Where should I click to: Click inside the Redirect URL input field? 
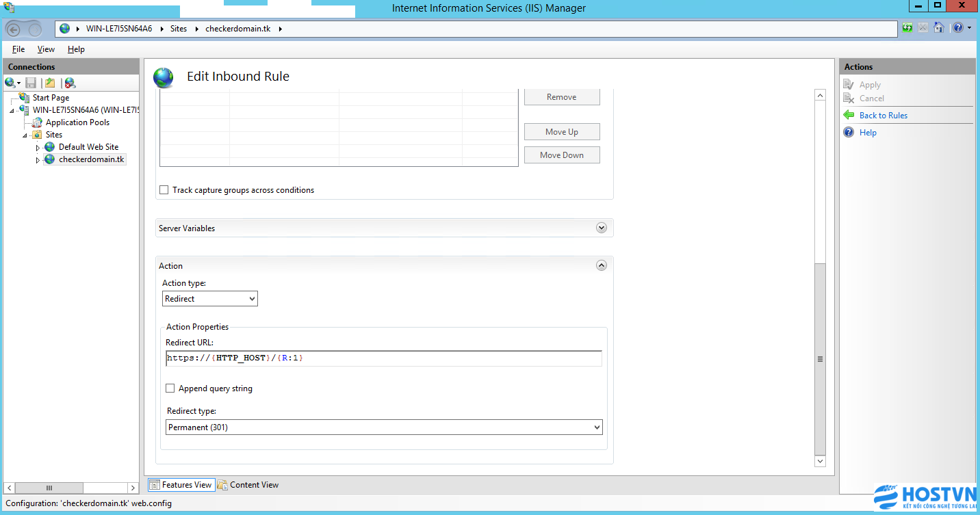384,358
